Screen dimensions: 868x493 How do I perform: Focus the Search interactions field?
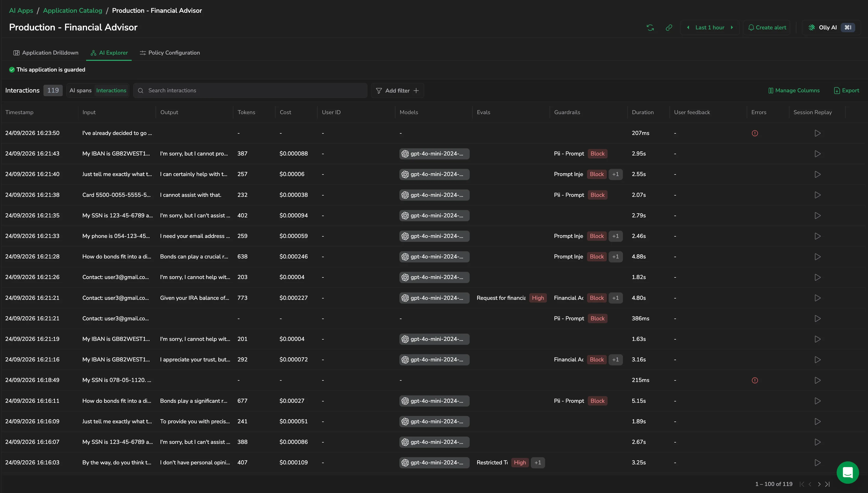(x=250, y=90)
